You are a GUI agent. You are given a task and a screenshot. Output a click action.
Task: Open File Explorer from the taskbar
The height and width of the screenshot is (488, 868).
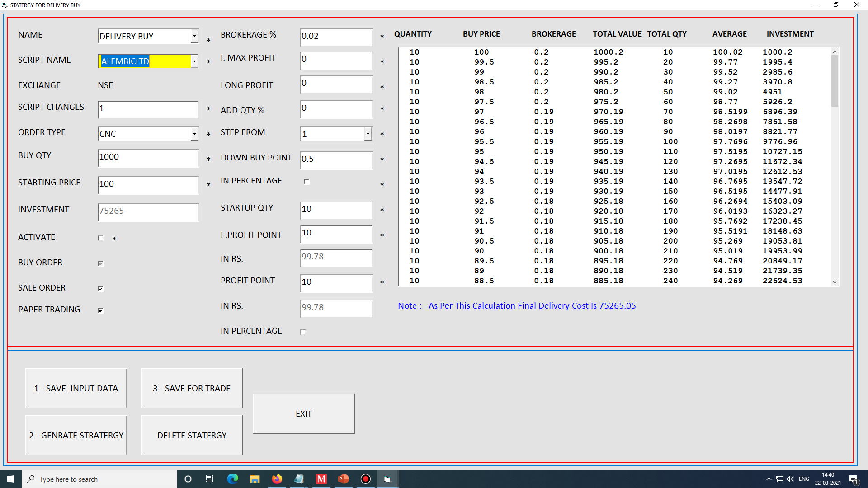[255, 479]
